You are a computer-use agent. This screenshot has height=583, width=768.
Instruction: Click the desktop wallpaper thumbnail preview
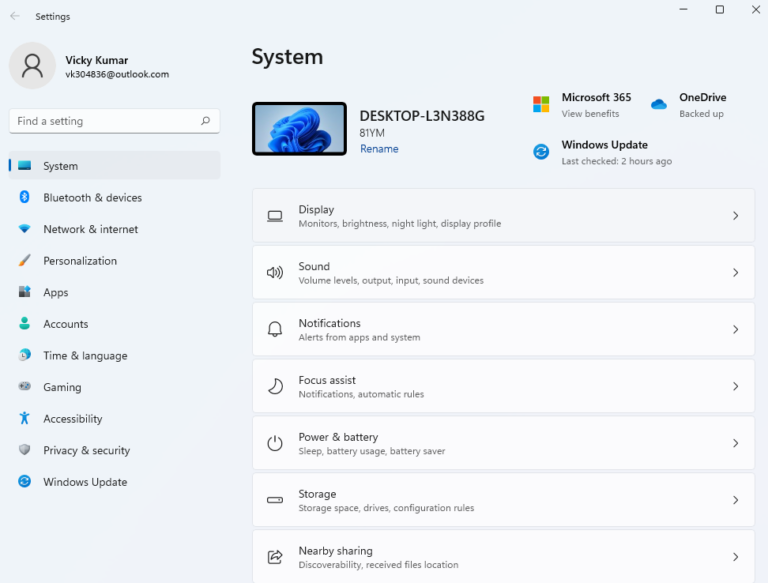299,129
